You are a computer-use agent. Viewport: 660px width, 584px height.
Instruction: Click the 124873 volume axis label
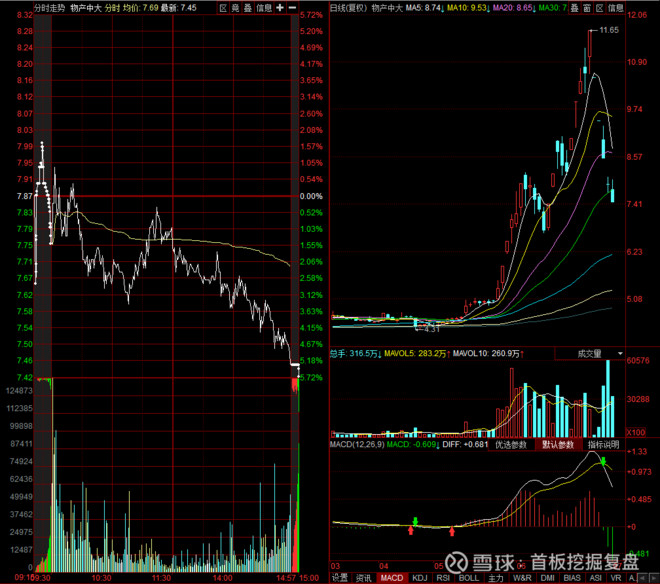[19, 391]
